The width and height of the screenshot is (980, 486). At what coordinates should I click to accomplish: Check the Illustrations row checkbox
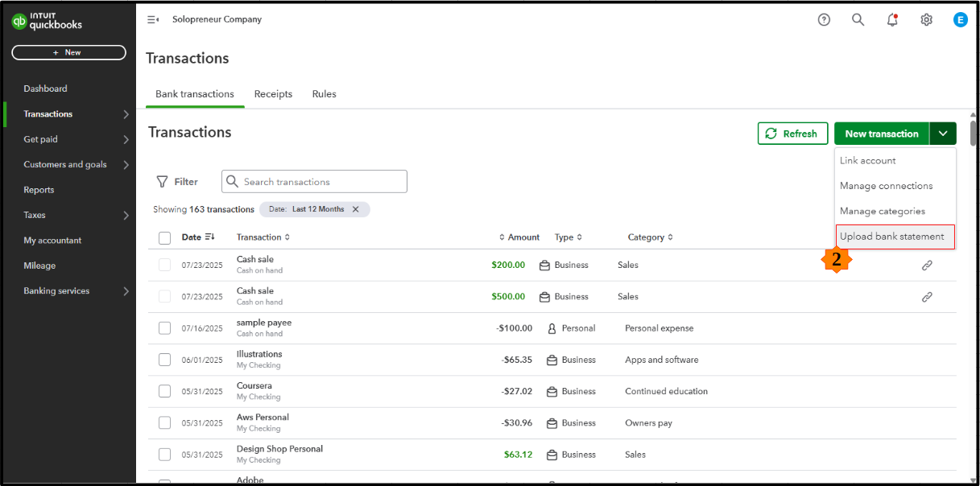pyautogui.click(x=165, y=360)
